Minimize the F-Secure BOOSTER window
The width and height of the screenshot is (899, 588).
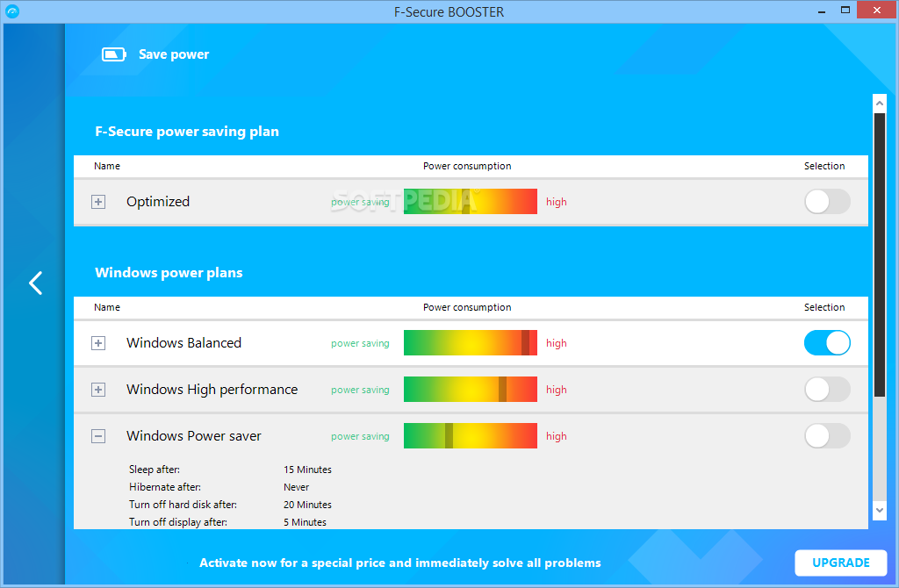(x=821, y=11)
